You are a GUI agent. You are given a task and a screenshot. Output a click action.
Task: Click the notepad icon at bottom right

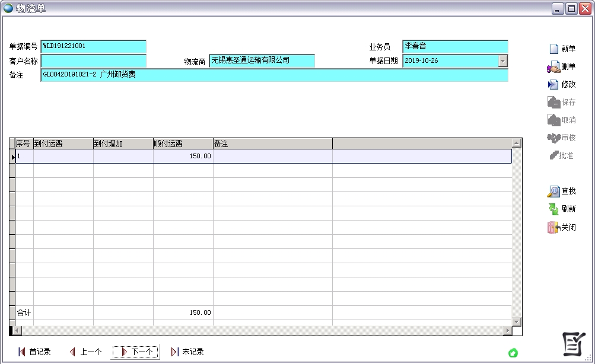click(x=574, y=344)
